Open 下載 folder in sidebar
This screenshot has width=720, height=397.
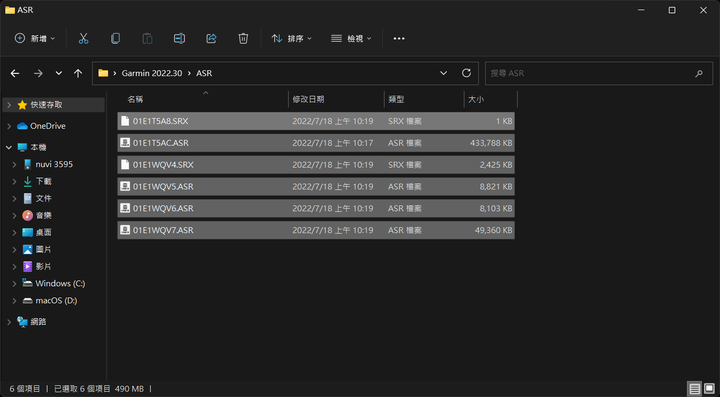click(x=44, y=182)
